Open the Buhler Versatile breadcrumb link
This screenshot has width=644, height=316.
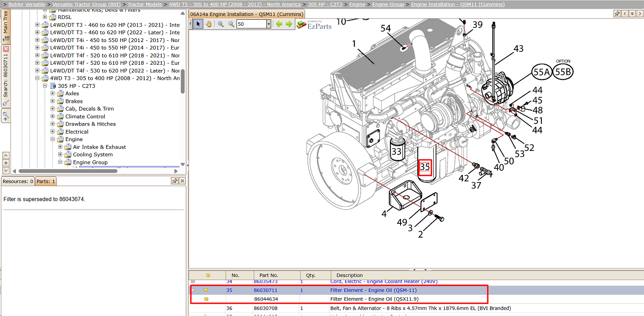pos(27,4)
